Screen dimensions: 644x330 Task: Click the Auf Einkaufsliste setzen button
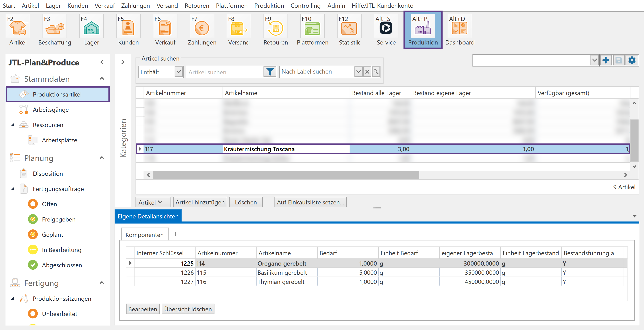[x=310, y=202]
